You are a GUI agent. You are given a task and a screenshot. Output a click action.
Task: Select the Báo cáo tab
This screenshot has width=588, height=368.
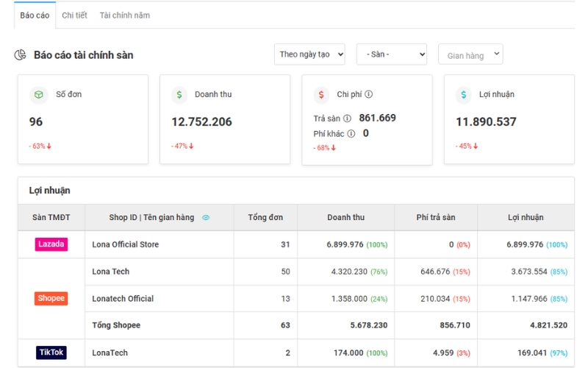coord(35,15)
